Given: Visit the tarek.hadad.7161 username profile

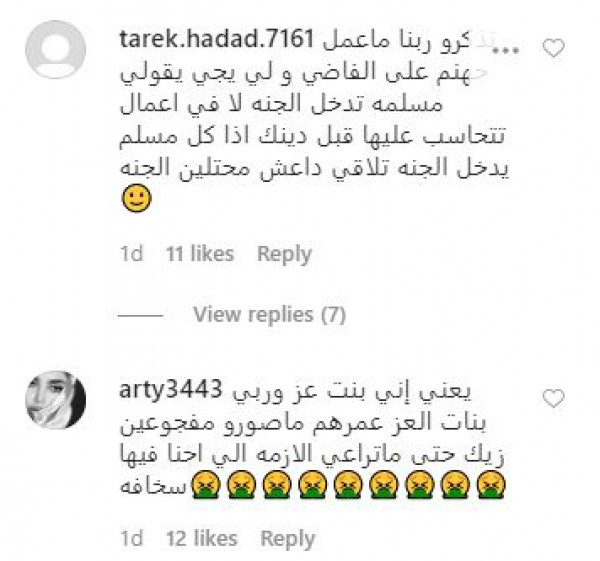Looking at the screenshot, I should pos(217,39).
